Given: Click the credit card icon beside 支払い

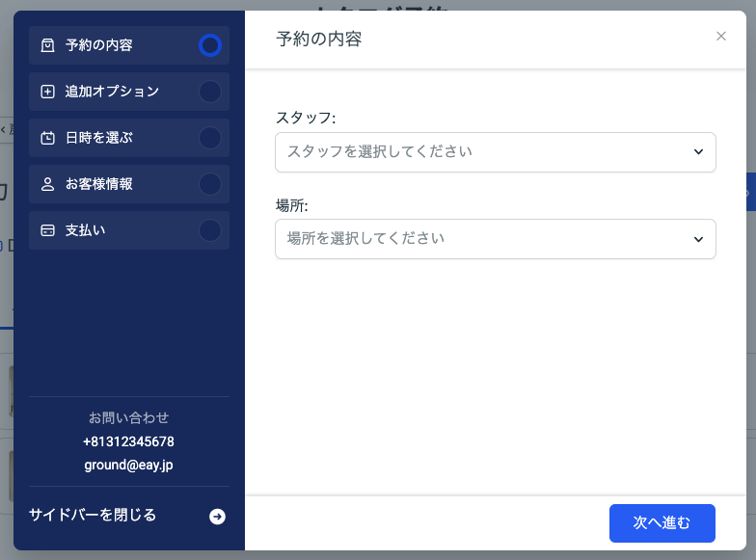Looking at the screenshot, I should click(47, 230).
